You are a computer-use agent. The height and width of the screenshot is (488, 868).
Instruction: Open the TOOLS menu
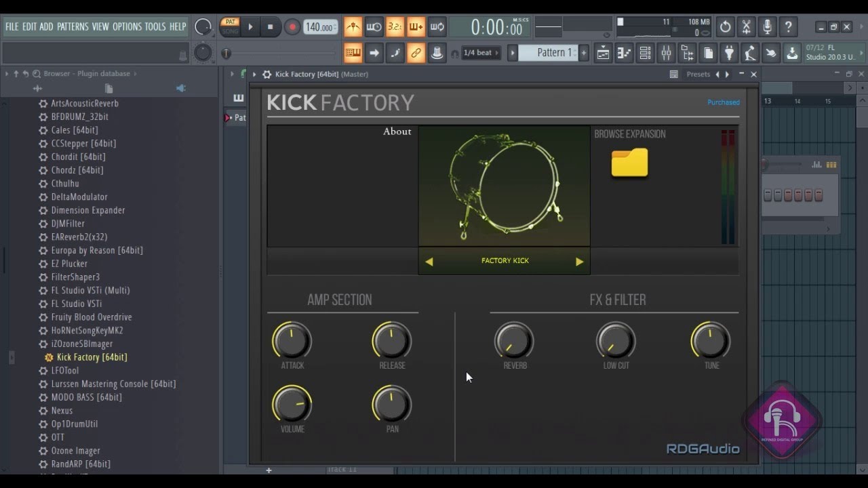(x=155, y=26)
